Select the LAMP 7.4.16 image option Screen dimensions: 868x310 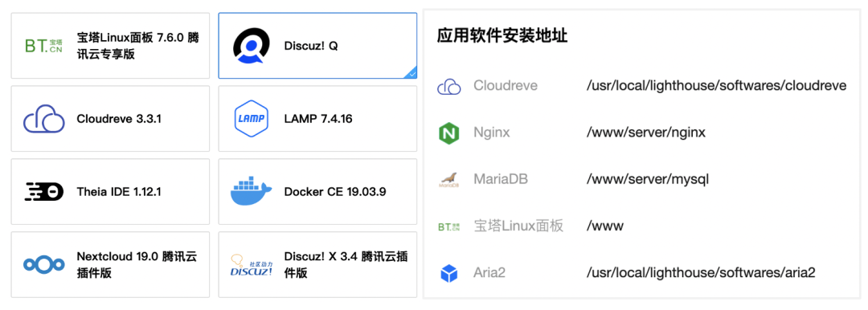pyautogui.click(x=317, y=119)
